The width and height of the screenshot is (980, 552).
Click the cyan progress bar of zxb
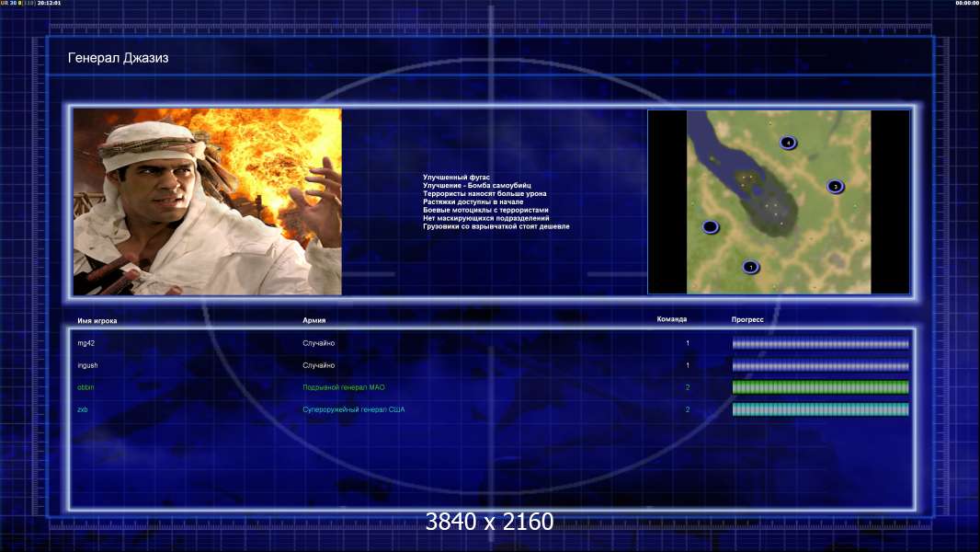click(x=821, y=409)
